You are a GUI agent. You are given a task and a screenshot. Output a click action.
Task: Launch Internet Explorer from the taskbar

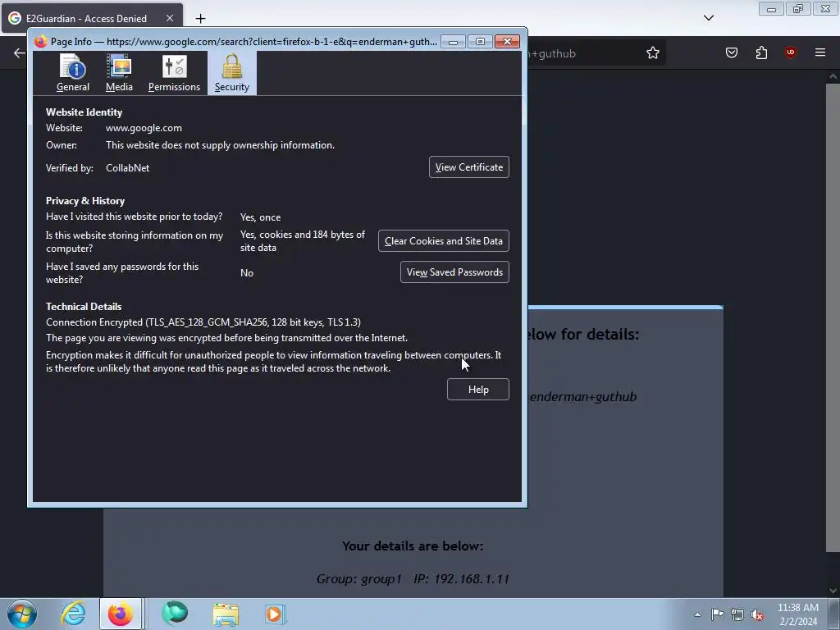(x=73, y=614)
